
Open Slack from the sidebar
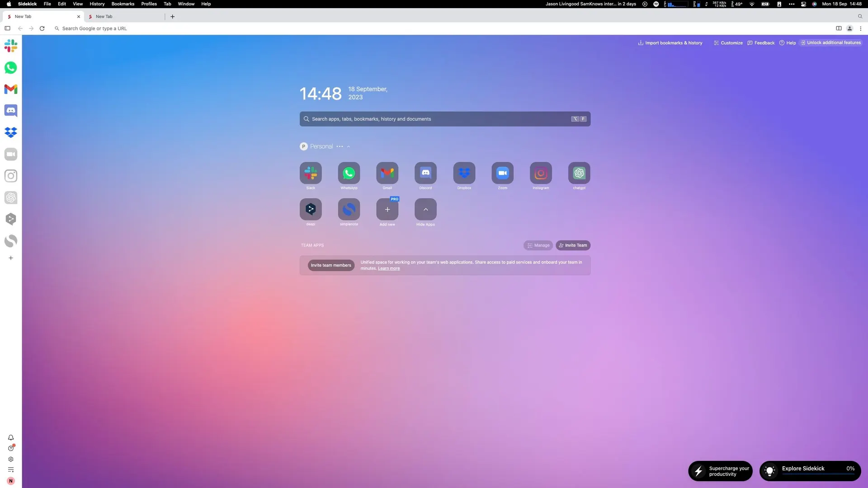tap(10, 45)
